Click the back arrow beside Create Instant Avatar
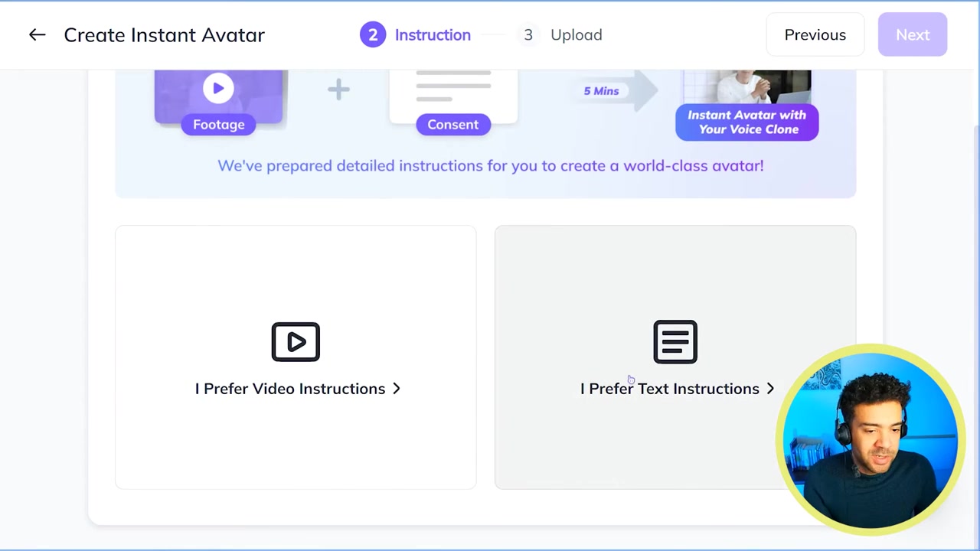Screen dimensions: 980x551 click(37, 34)
